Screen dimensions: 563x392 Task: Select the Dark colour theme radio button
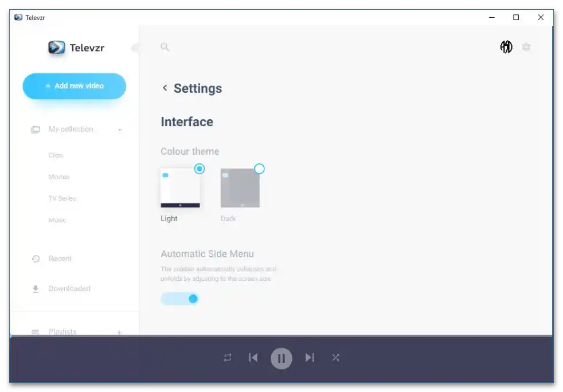(x=259, y=168)
